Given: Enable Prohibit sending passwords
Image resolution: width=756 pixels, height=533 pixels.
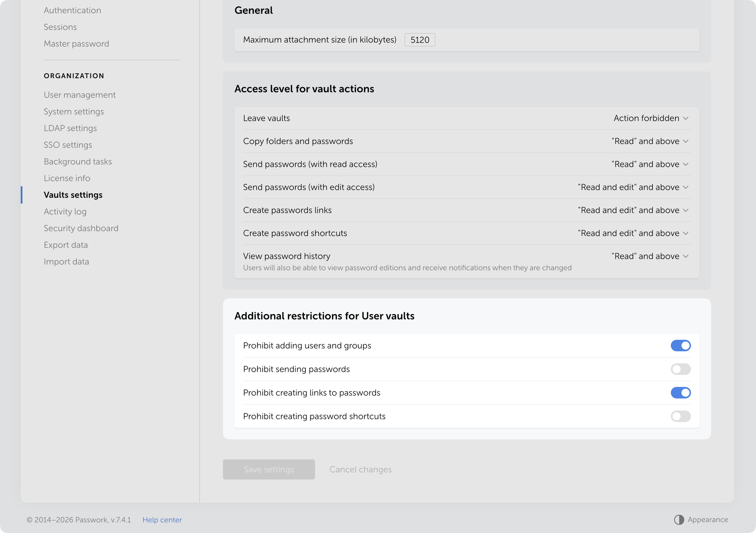Looking at the screenshot, I should point(680,369).
